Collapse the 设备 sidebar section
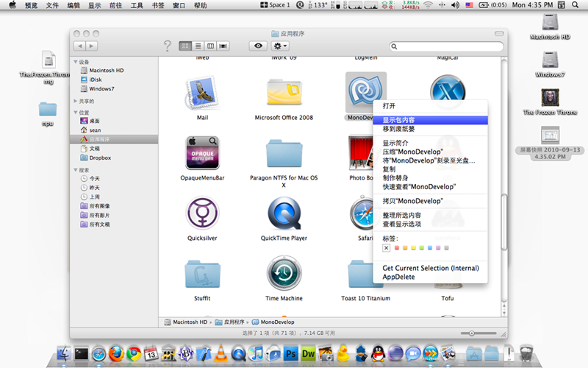Image resolution: width=588 pixels, height=368 pixels. tap(76, 62)
